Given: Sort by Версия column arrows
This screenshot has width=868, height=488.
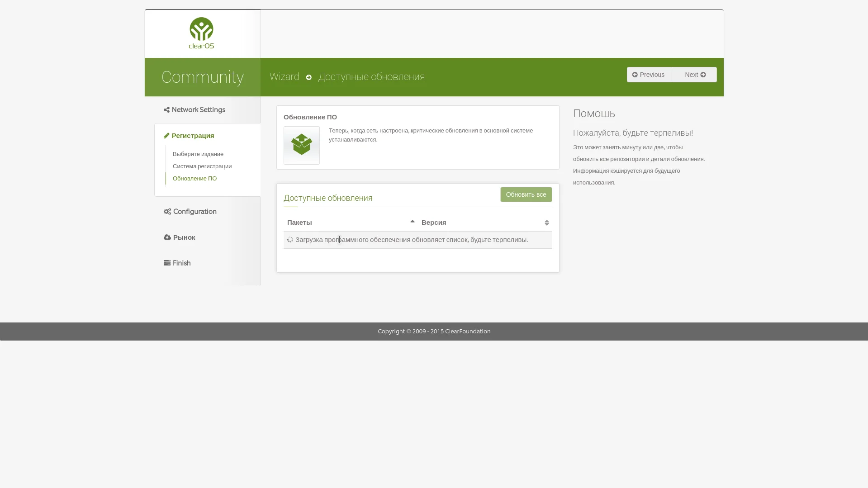Looking at the screenshot, I should (x=547, y=223).
